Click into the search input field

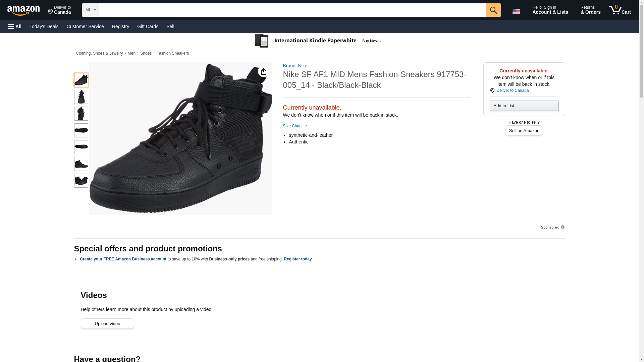coord(292,10)
